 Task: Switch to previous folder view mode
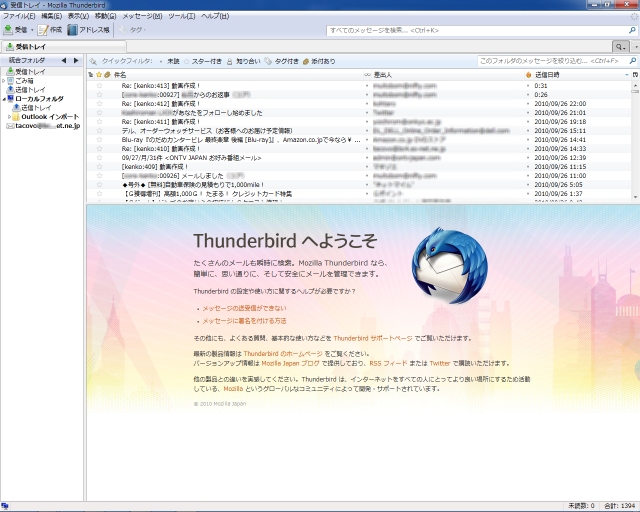pos(64,60)
